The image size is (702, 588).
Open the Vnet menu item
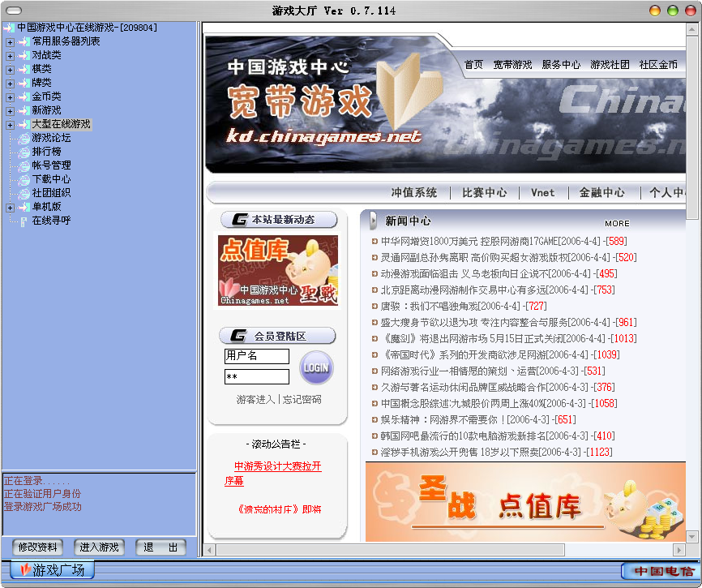[x=542, y=192]
